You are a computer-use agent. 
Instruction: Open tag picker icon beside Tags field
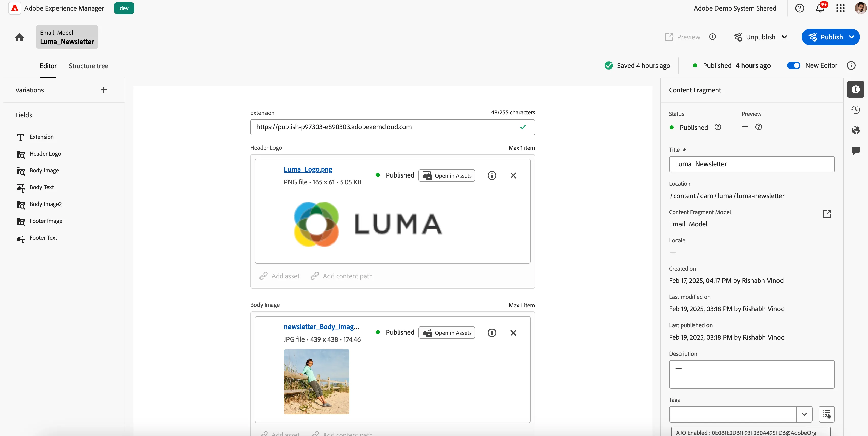(x=827, y=414)
